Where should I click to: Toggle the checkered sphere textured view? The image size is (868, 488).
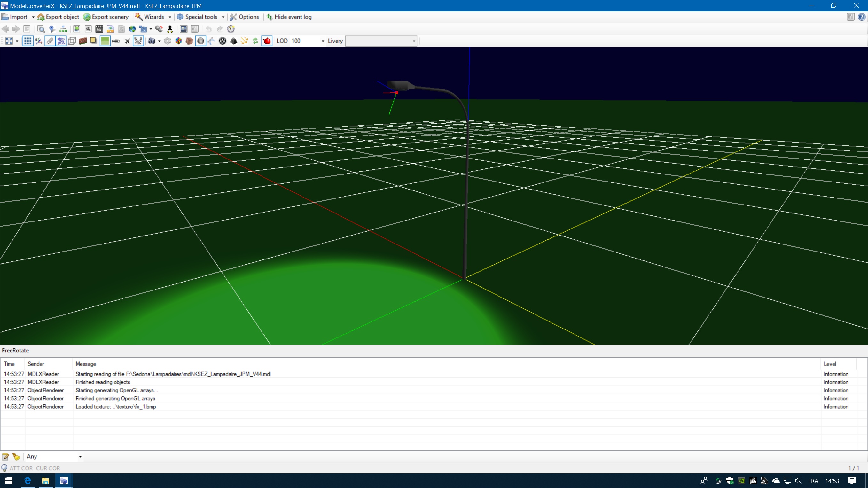223,41
